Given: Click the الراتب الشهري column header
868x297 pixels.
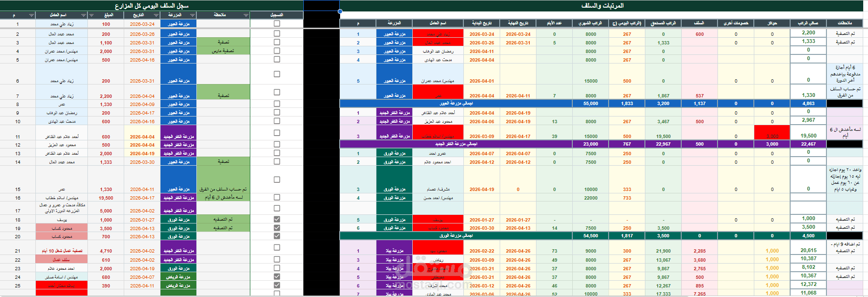Looking at the screenshot, I should pyautogui.click(x=590, y=23).
